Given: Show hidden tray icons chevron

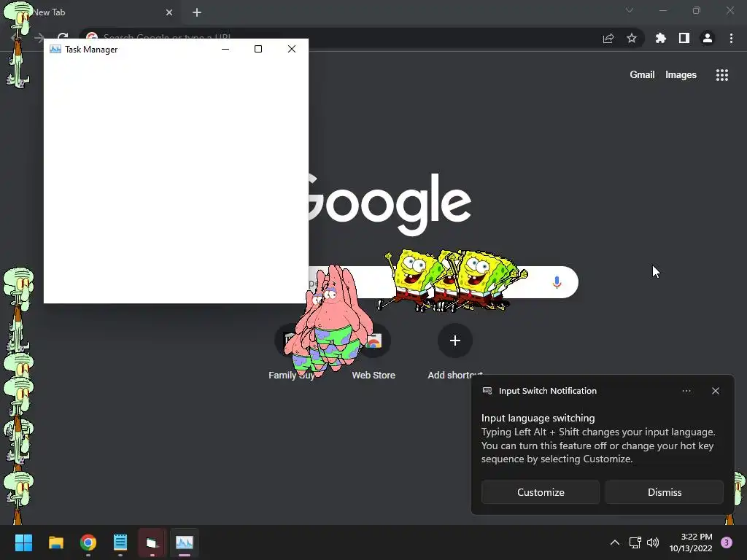Looking at the screenshot, I should 615,542.
